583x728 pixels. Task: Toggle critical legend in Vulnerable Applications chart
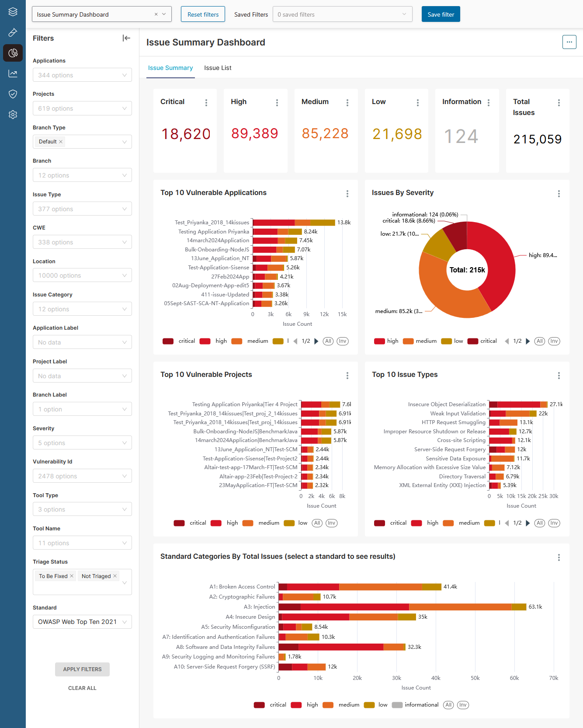[x=179, y=341]
